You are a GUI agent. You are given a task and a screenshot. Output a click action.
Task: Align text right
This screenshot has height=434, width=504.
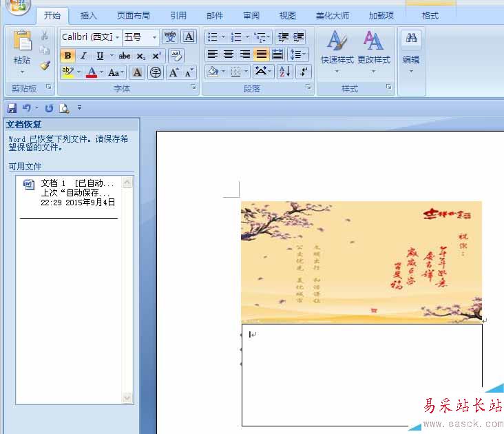(245, 54)
